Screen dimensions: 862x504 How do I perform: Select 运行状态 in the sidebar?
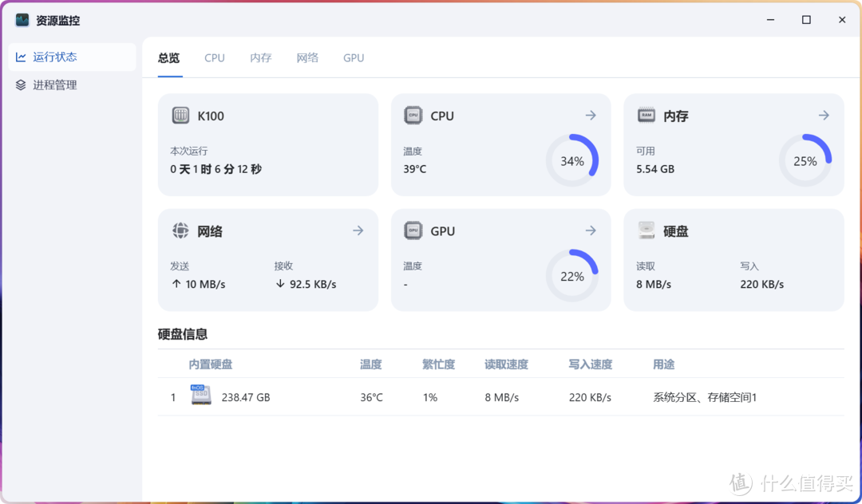click(56, 57)
